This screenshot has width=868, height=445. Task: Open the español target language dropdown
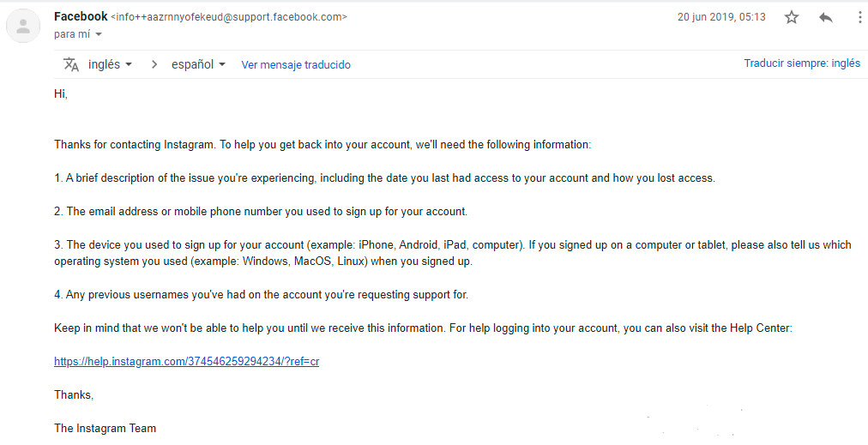199,65
